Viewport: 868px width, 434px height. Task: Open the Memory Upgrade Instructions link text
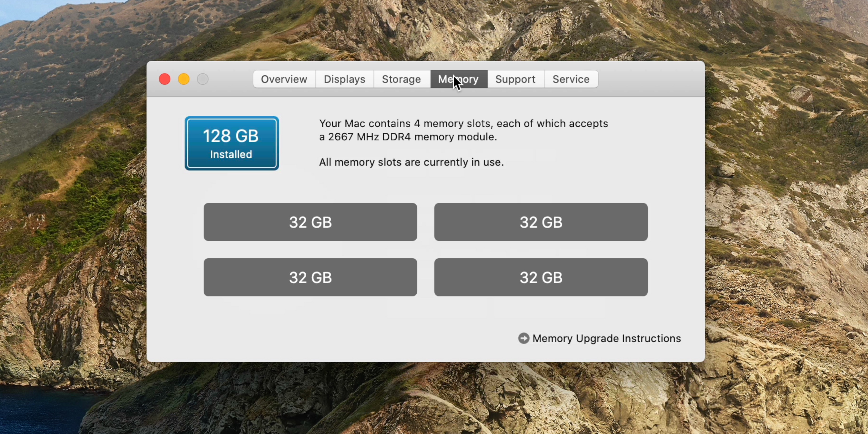point(606,338)
